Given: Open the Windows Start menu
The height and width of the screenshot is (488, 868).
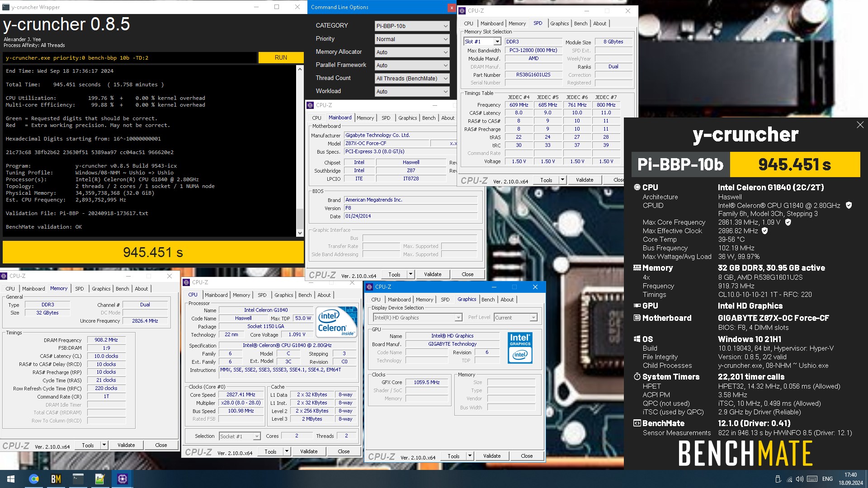Looking at the screenshot, I should [11, 479].
